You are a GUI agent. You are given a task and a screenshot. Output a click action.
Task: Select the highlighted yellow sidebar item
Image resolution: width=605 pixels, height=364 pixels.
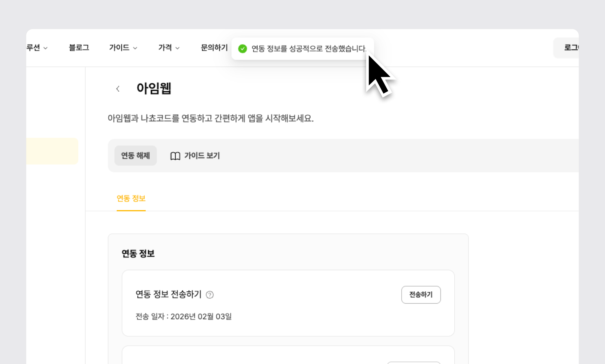coord(52,151)
